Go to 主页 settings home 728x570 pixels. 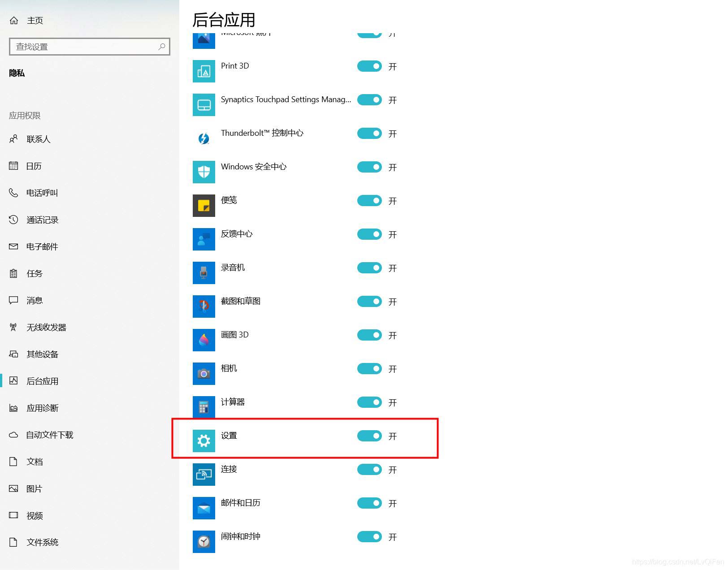pos(90,21)
